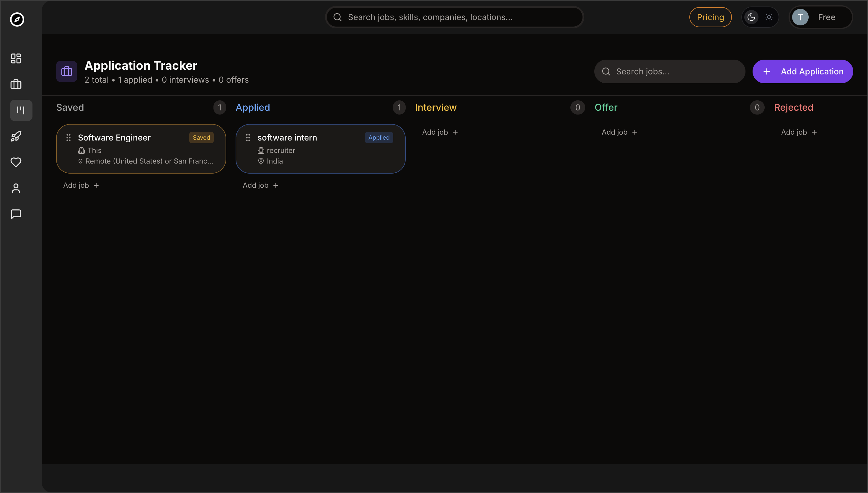The image size is (868, 493).
Task: Focus the global jobs search bar
Action: (x=454, y=17)
